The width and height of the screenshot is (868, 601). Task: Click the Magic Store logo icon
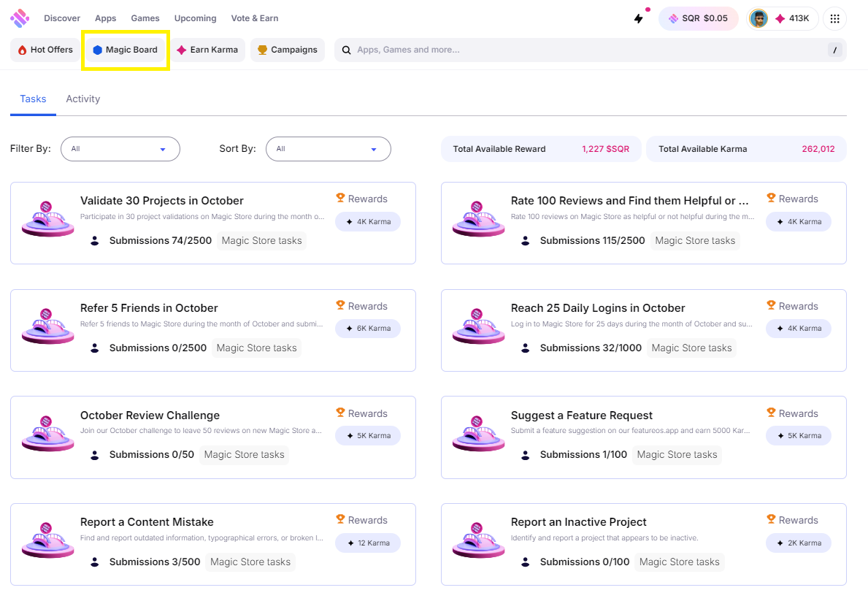[x=20, y=18]
